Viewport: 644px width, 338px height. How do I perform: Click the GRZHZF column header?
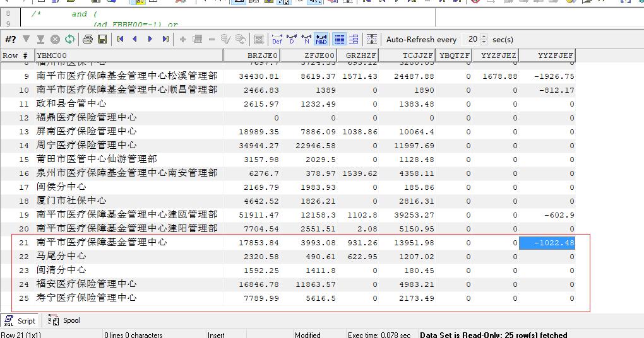357,55
